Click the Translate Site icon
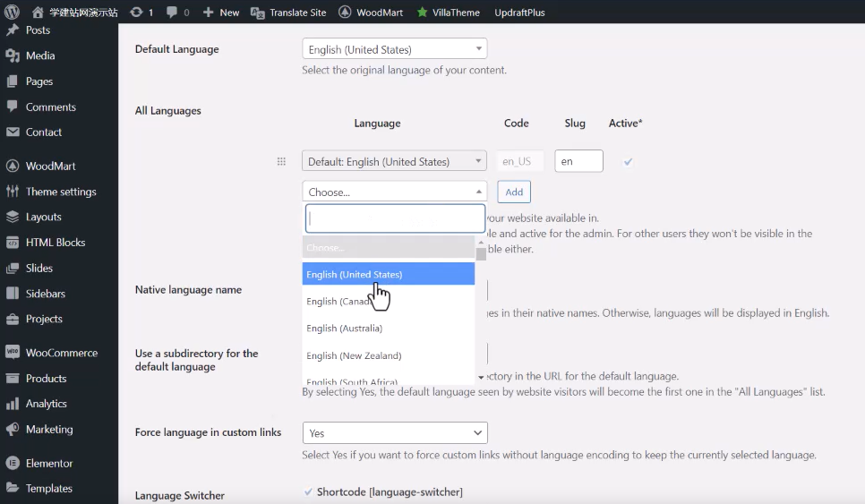Viewport: 865px width, 504px height. coord(257,13)
